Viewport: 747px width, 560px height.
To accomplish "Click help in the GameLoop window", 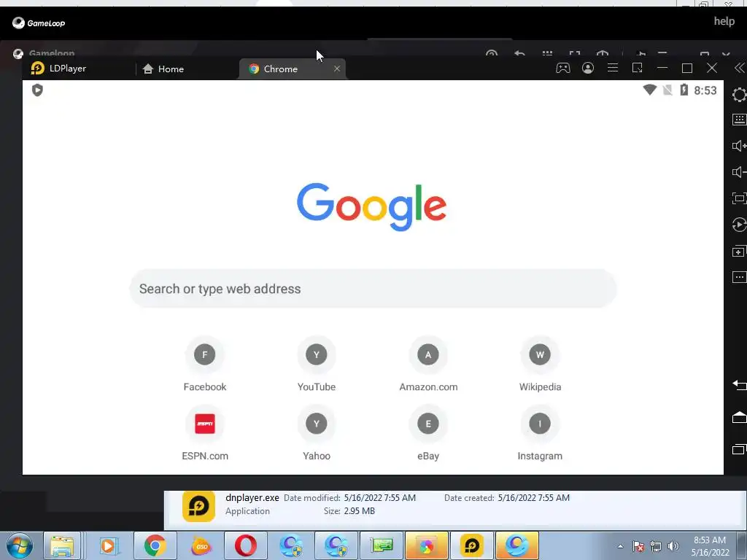I will coord(724,21).
